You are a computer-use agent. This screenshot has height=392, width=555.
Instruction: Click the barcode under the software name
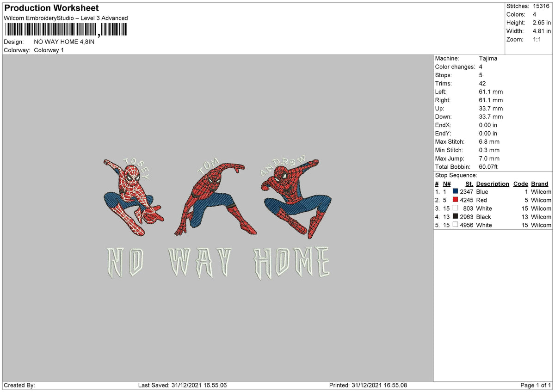click(65, 30)
